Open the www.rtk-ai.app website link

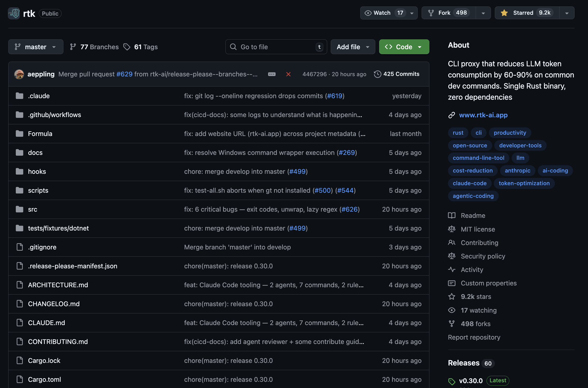(x=483, y=115)
